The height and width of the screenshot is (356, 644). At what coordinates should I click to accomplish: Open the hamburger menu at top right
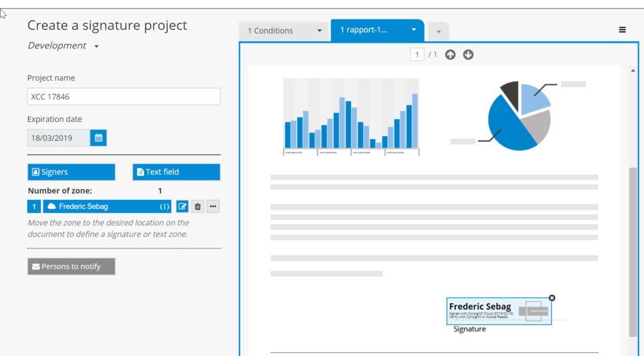tap(622, 30)
